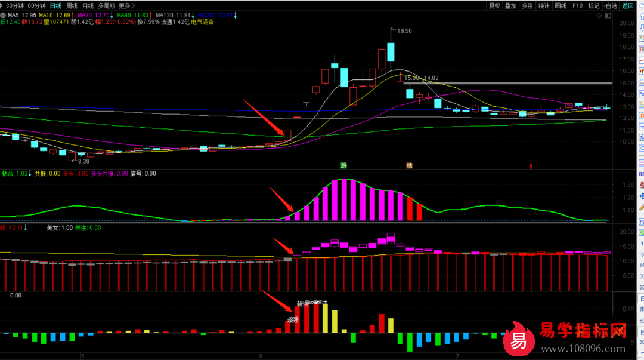This screenshot has width=644, height=360.
Task: Open the 统计 statistics button
Action: [543, 6]
